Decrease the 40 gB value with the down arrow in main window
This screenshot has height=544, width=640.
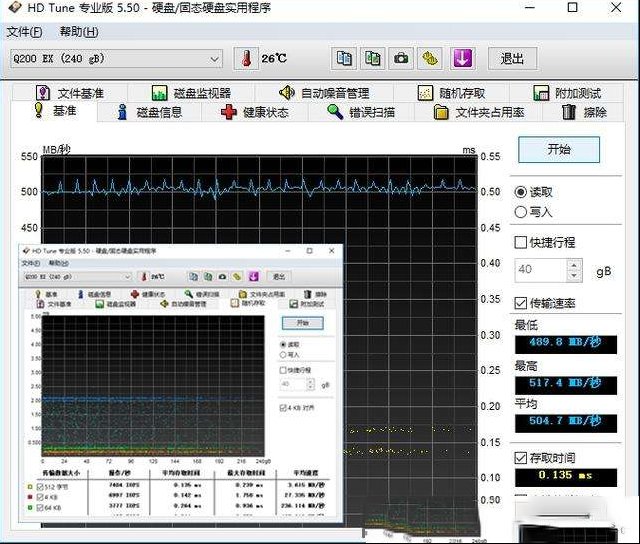pyautogui.click(x=574, y=276)
